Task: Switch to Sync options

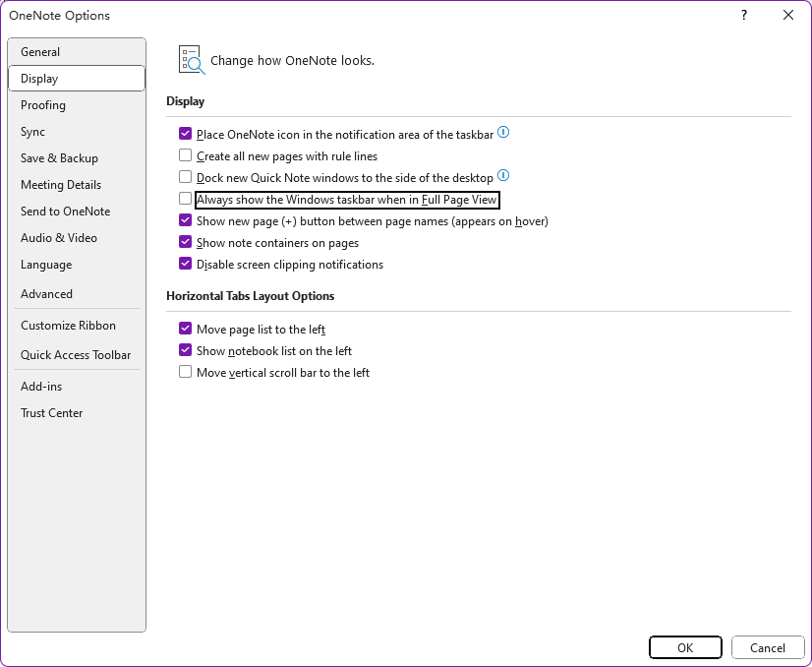Action: pyautogui.click(x=77, y=132)
